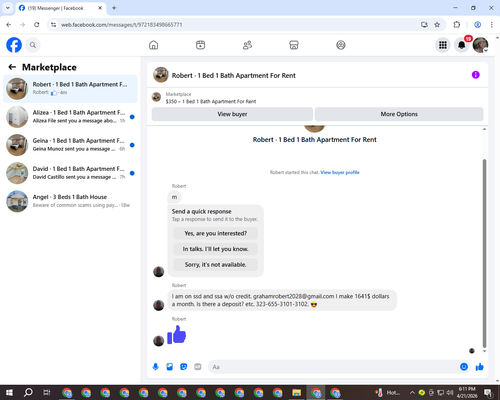Choose a GIF icon
This screenshot has height=400, width=500.
198,367
